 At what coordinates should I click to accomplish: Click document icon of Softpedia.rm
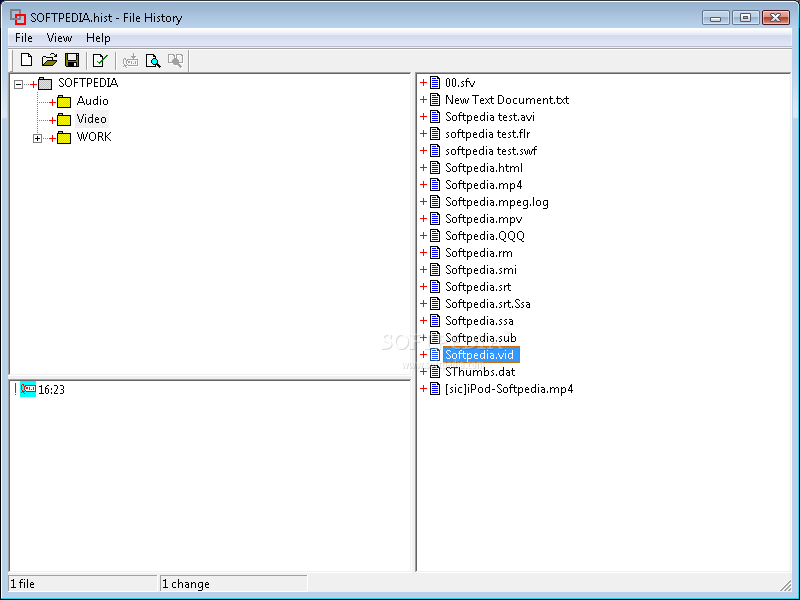click(x=435, y=253)
